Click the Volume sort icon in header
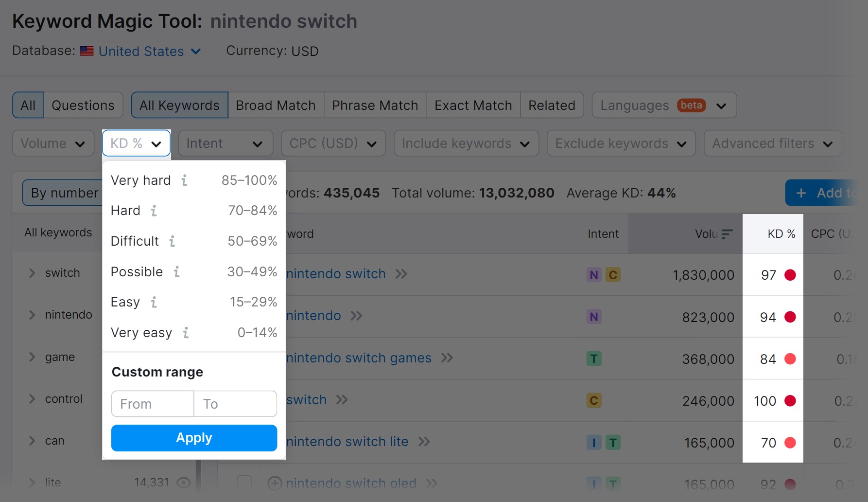868x502 pixels. tap(727, 234)
